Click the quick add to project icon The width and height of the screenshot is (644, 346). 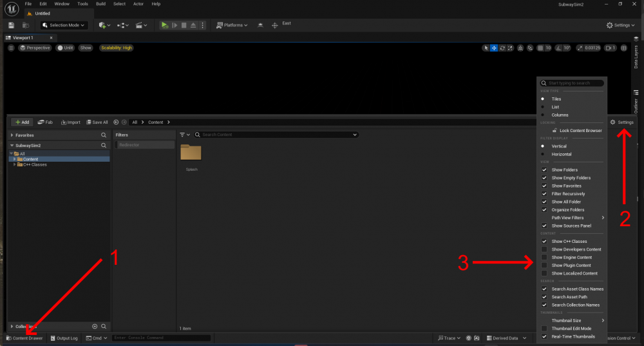click(104, 25)
